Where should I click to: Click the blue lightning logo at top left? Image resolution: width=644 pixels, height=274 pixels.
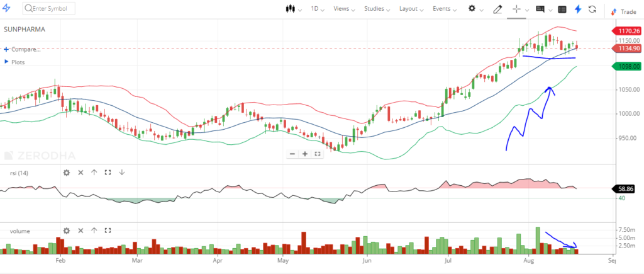pyautogui.click(x=6, y=8)
